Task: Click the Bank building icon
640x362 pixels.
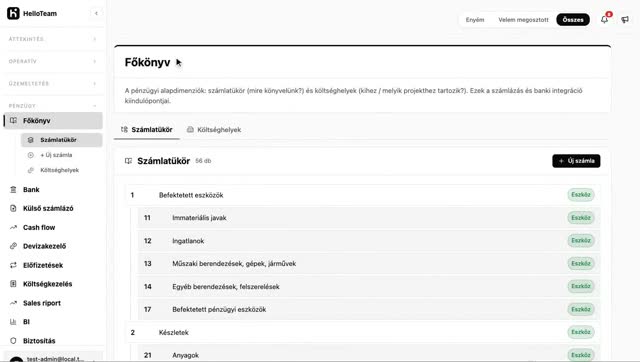Action: [x=13, y=189]
